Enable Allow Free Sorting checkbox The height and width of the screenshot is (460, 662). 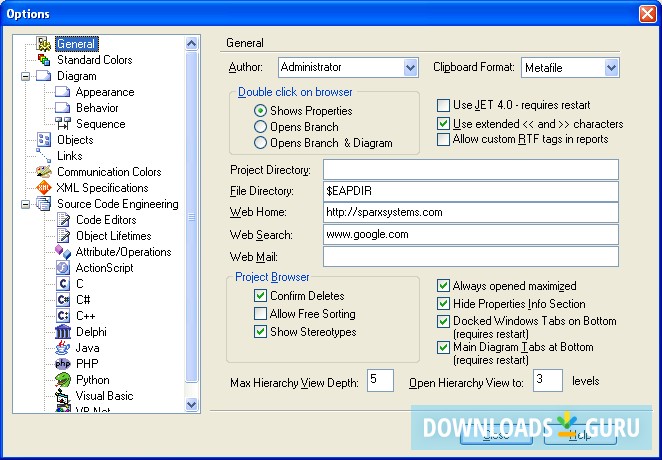260,314
